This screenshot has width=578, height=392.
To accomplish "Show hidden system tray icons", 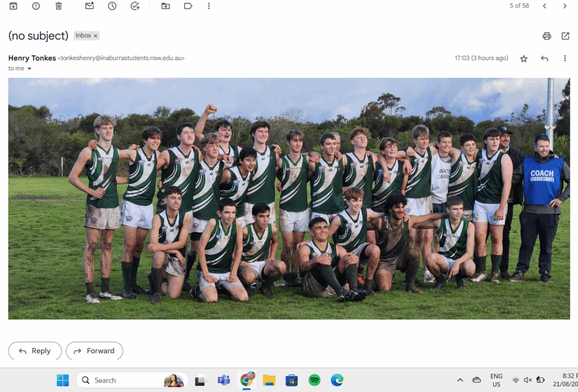I will tap(460, 380).
